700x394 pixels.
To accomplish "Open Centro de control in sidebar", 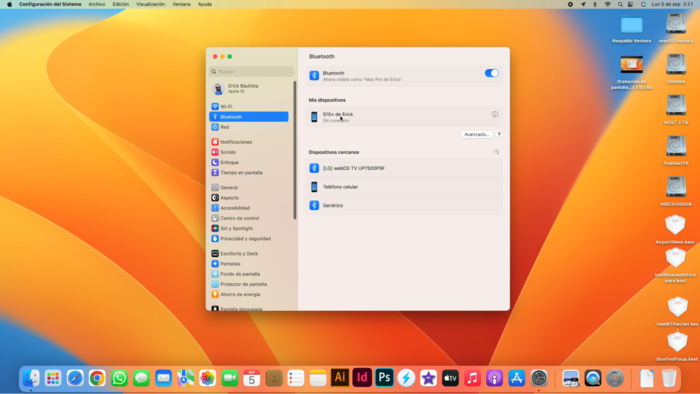I will tap(249, 218).
